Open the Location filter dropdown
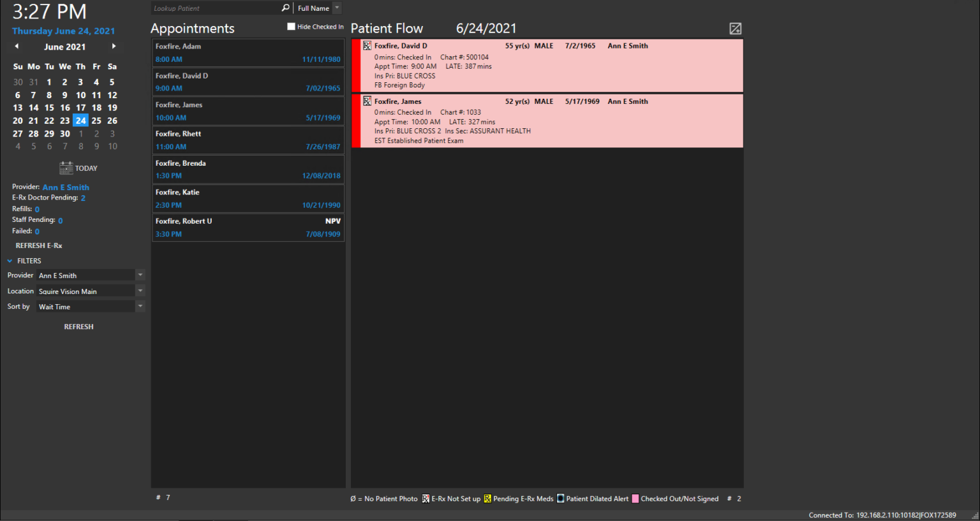980x521 pixels. click(x=140, y=291)
